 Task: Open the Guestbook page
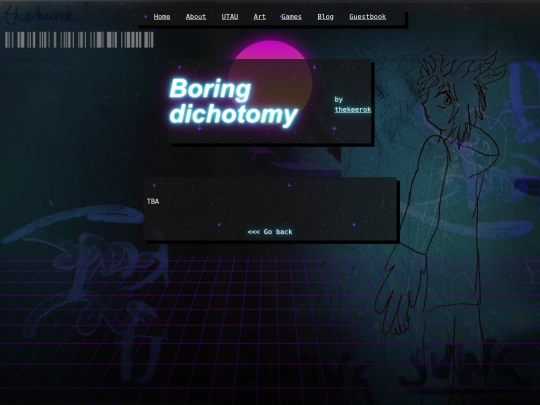(x=367, y=17)
